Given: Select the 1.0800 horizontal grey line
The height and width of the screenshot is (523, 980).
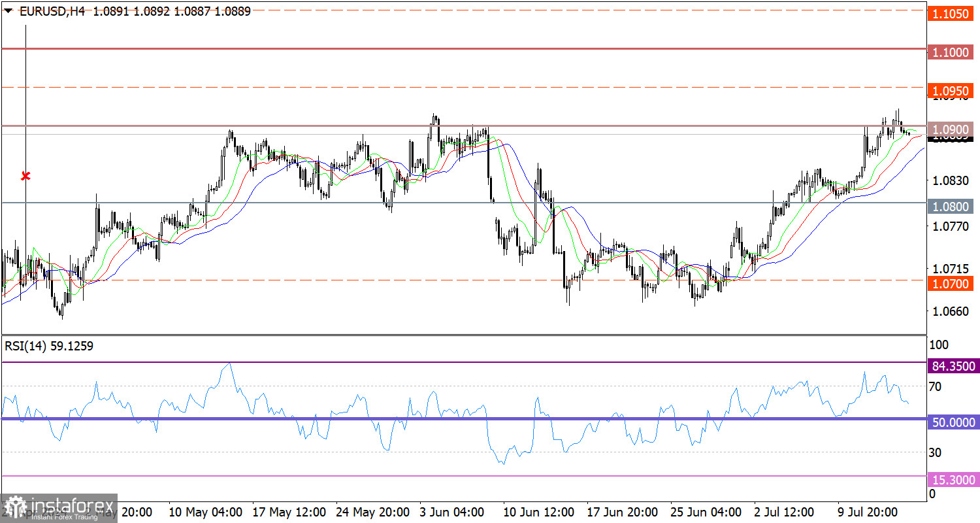Looking at the screenshot, I should 464,203.
